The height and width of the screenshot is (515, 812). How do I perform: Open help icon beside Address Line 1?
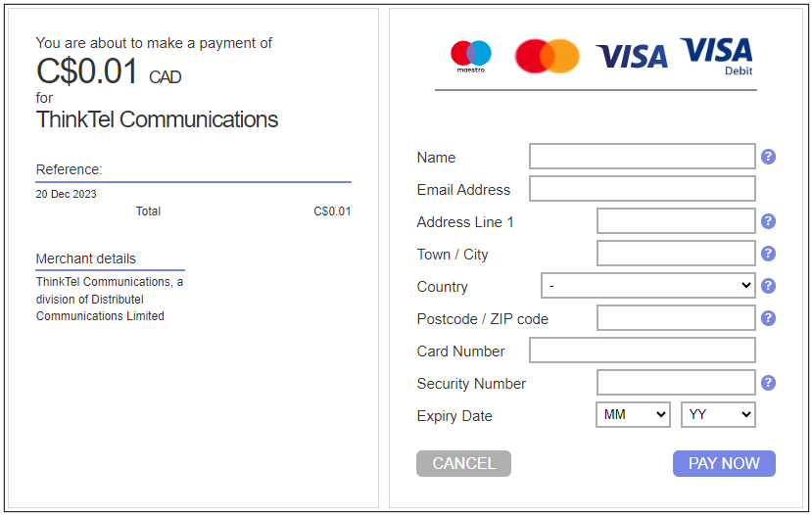(769, 221)
